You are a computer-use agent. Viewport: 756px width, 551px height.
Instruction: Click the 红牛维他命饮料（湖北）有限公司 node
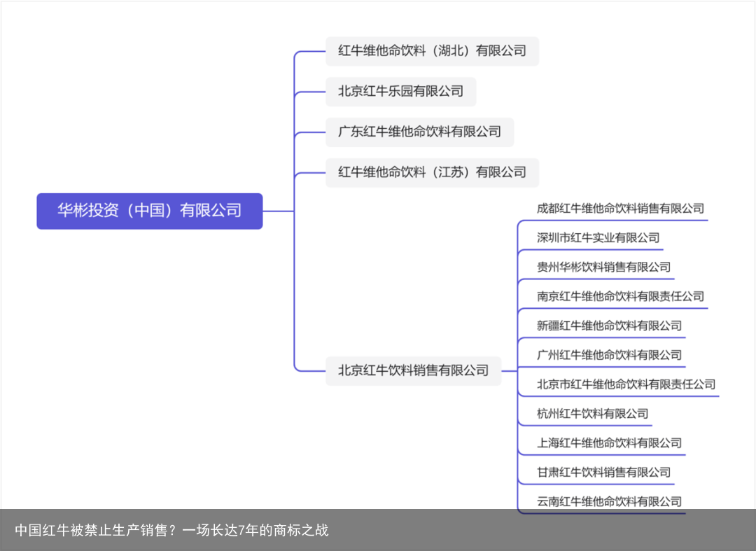pyautogui.click(x=432, y=51)
